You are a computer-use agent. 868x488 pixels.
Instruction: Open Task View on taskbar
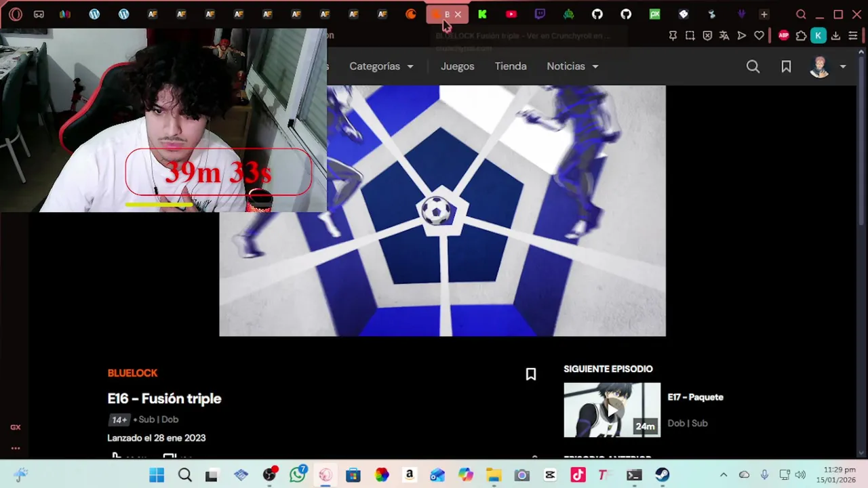(x=212, y=475)
